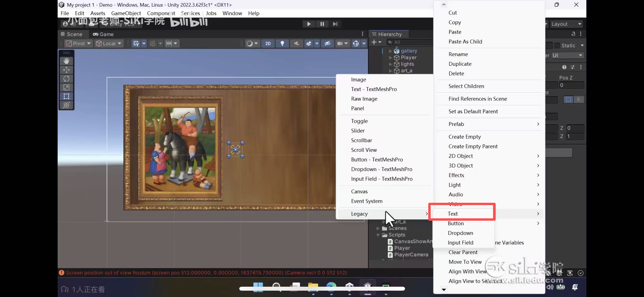
Task: Open Microsoft Edge from taskbar
Action: tap(331, 287)
